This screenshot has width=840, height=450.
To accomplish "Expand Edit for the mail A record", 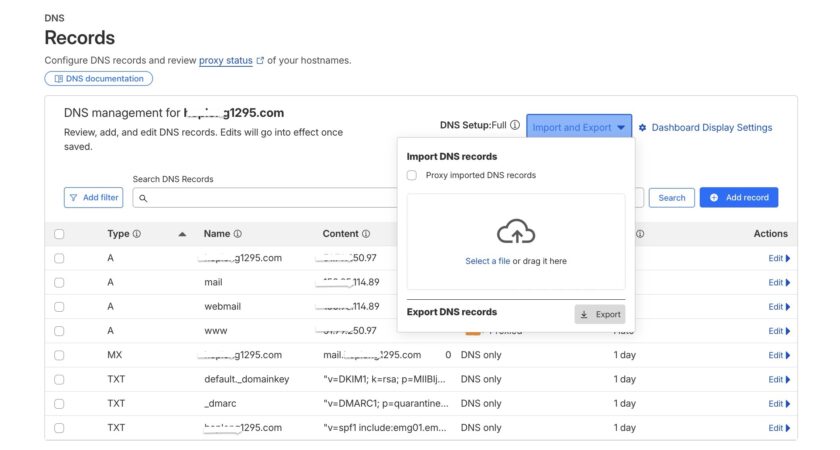I will click(x=779, y=282).
